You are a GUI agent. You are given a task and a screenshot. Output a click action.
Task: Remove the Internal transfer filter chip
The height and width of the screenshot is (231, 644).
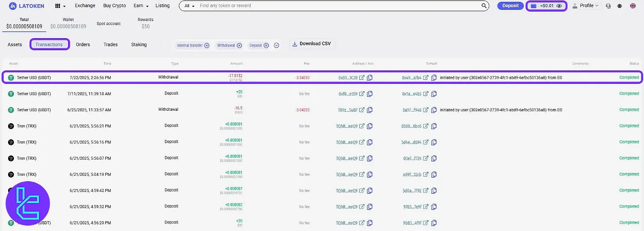[206, 45]
